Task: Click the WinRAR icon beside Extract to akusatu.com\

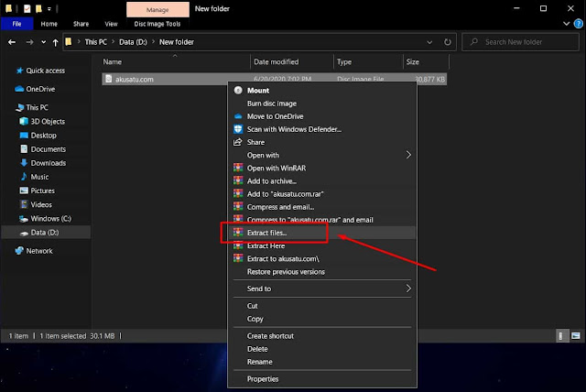Action: click(x=238, y=258)
